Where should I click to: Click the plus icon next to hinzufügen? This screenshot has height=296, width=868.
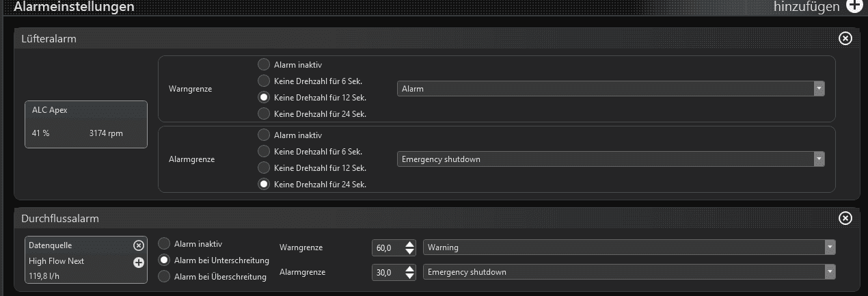(x=854, y=6)
